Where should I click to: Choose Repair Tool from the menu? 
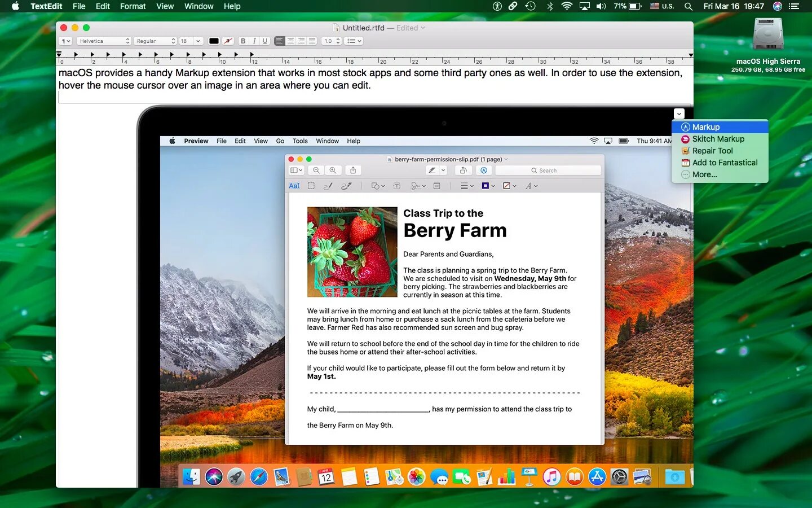click(x=720, y=151)
